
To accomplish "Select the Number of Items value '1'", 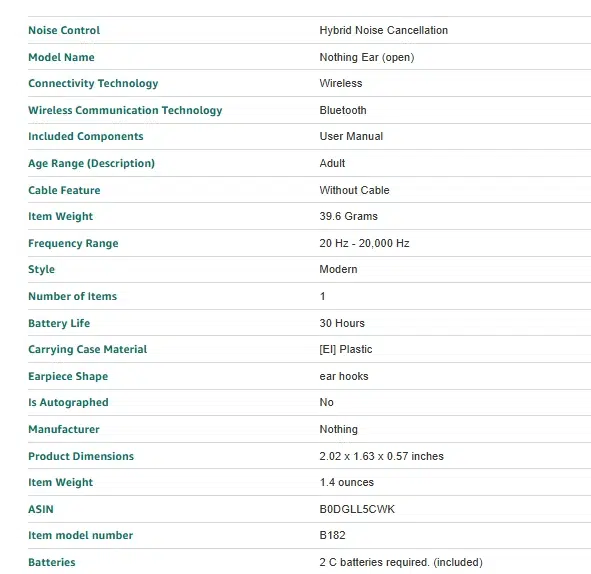I will click(x=322, y=296).
